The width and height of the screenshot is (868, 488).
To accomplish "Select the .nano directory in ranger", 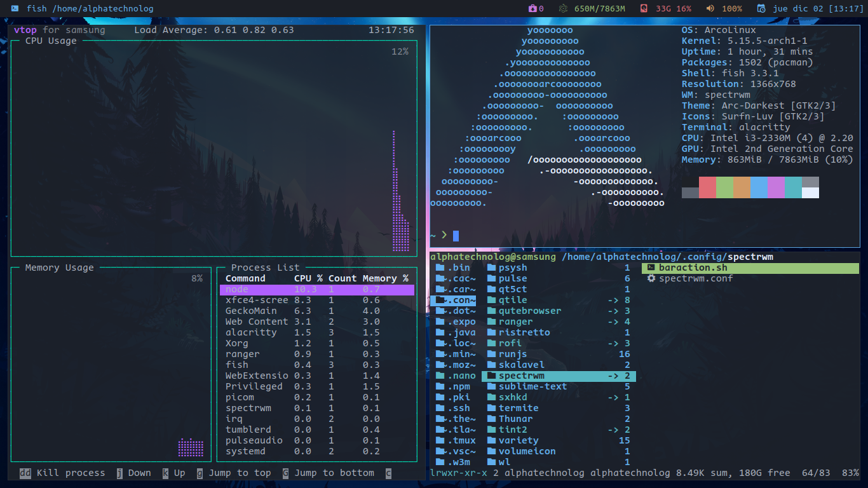I will [453, 376].
